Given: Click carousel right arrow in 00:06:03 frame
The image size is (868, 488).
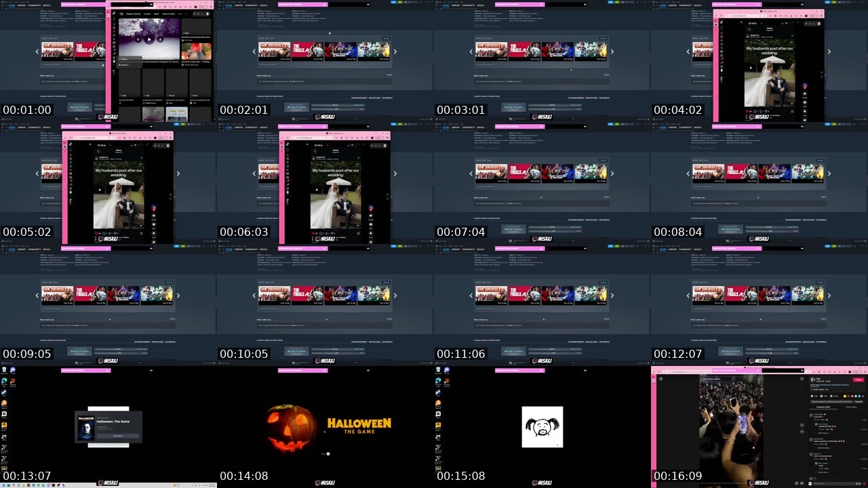Looking at the screenshot, I should pos(395,173).
